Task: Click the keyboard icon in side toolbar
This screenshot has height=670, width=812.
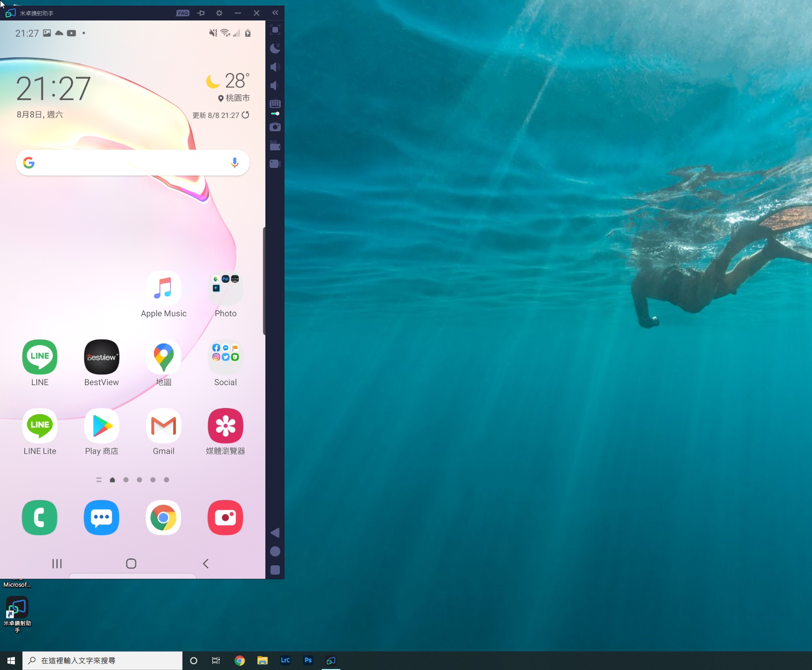Action: click(275, 104)
